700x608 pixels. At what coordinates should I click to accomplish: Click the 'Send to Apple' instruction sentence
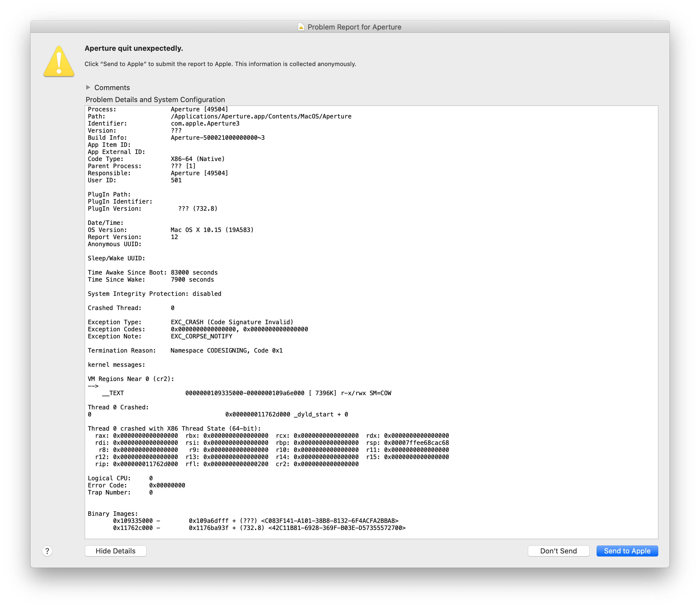pyautogui.click(x=220, y=64)
